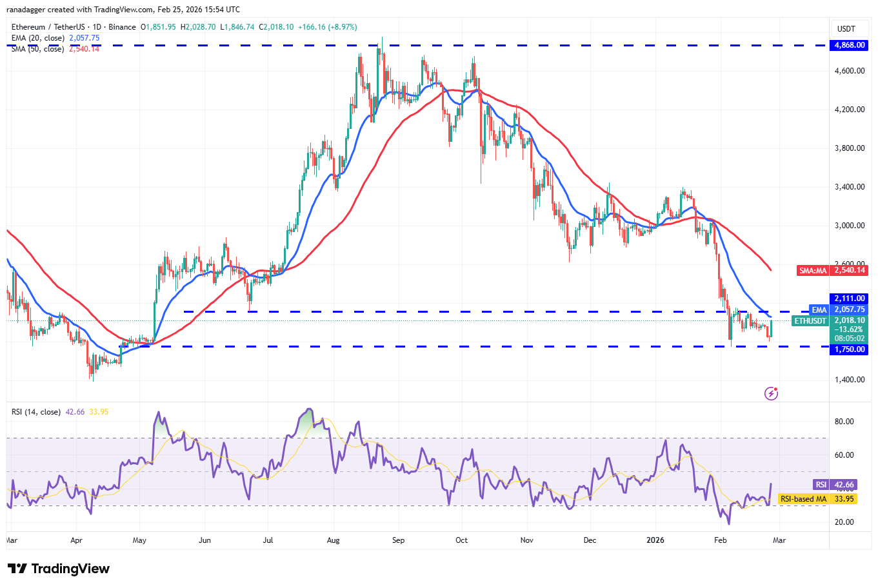
Task: Click the purple quick-trade lightning icon
Action: (x=770, y=393)
